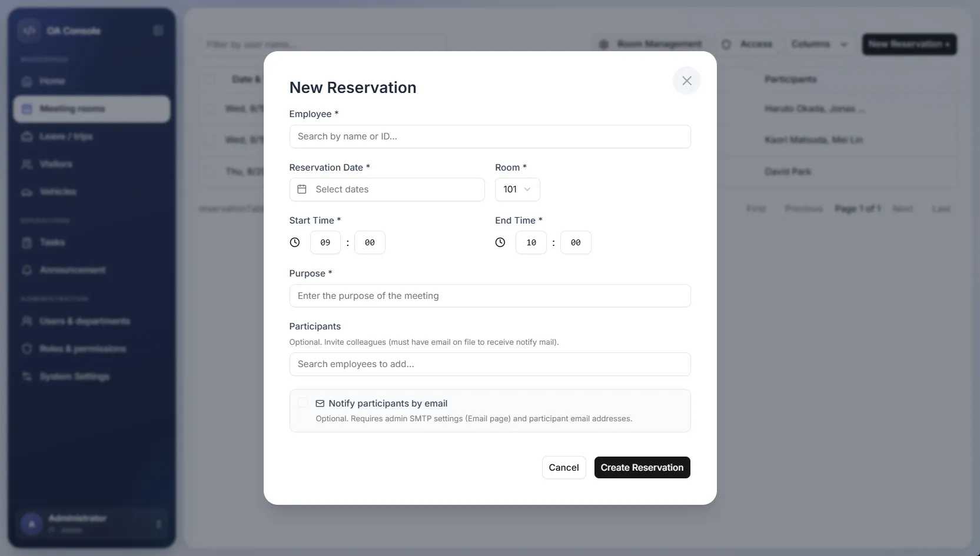The height and width of the screenshot is (556, 980).
Task: Click the Tasks icon in sidebar
Action: click(x=26, y=242)
